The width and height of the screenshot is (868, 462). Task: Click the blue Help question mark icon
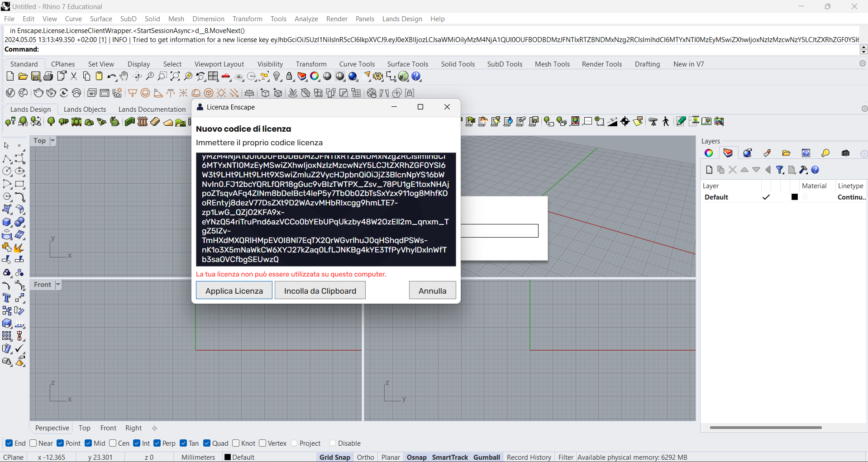[416, 76]
